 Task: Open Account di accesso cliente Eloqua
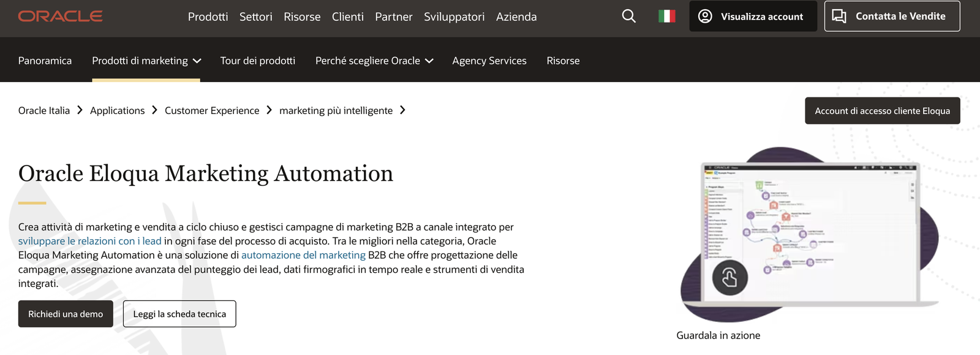[x=882, y=111]
